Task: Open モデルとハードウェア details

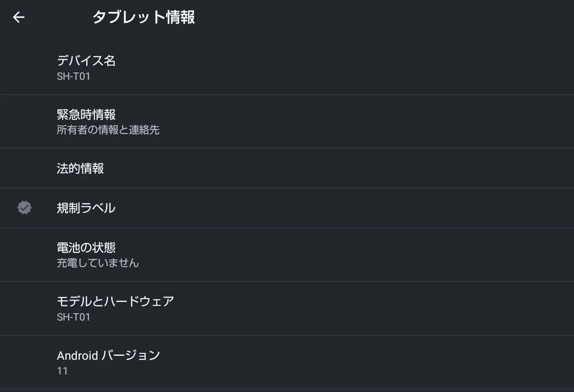Action: pos(287,309)
